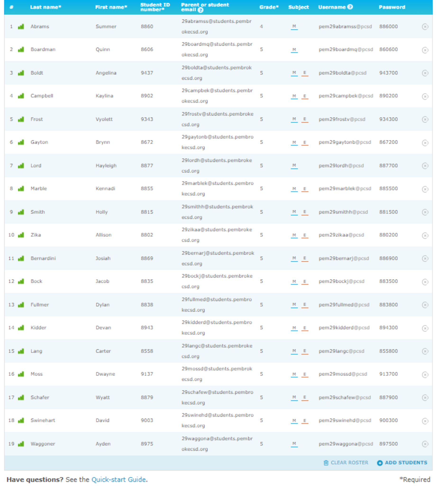Image resolution: width=448 pixels, height=486 pixels.
Task: Delete the Waggoner row with its X icon
Action: point(425,444)
